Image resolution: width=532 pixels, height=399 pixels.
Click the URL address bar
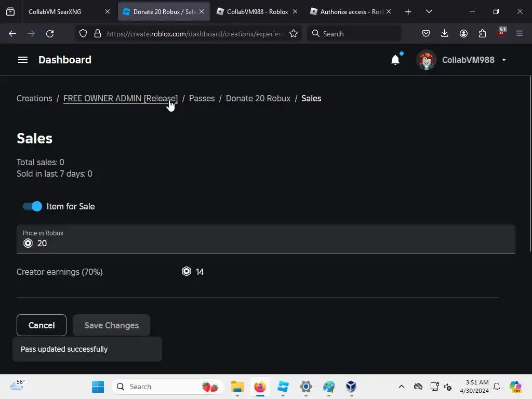195,34
